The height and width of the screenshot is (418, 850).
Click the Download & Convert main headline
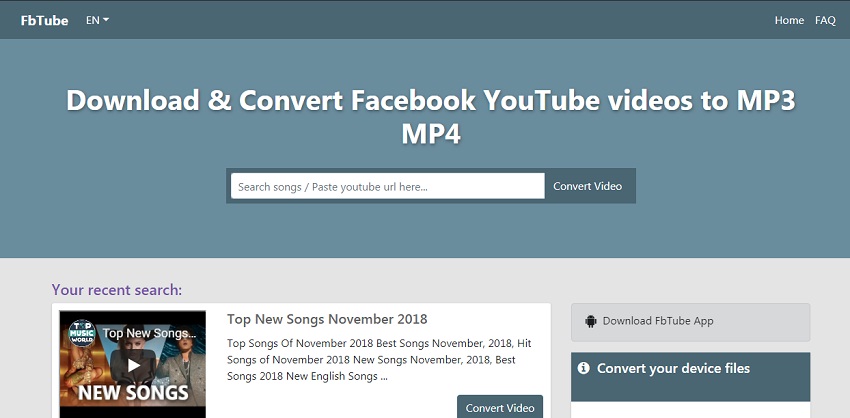pos(431,117)
